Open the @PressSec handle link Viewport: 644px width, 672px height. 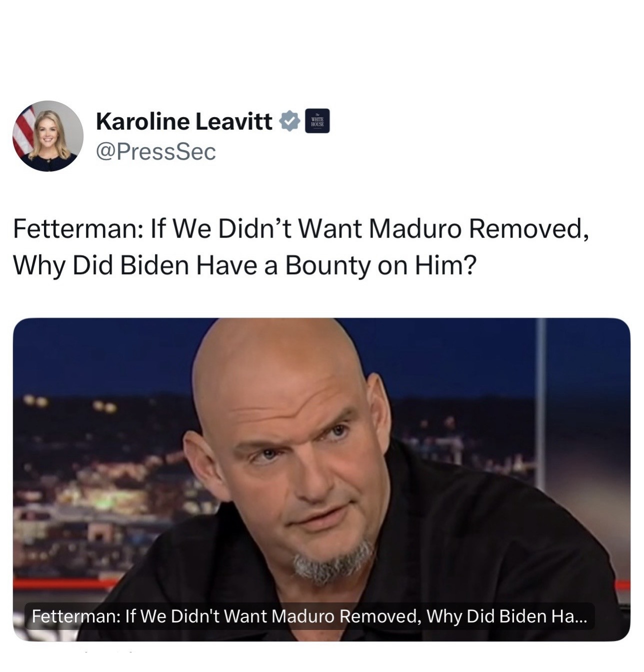pyautogui.click(x=155, y=152)
